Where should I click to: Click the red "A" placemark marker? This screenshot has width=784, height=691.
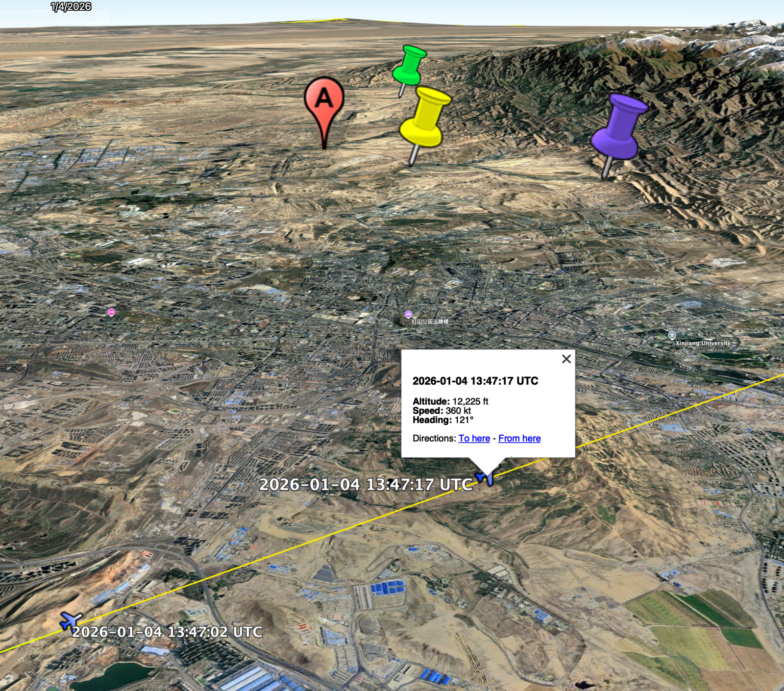point(324,100)
